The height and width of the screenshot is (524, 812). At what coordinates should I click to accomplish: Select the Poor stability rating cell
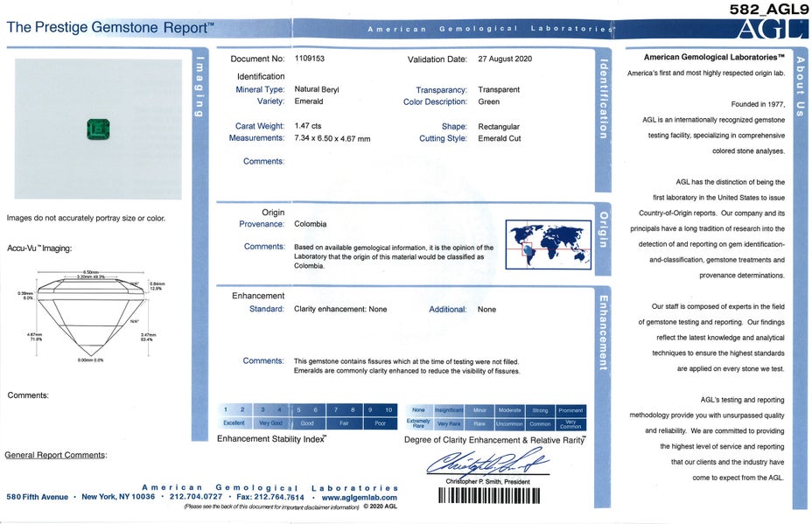point(381,423)
